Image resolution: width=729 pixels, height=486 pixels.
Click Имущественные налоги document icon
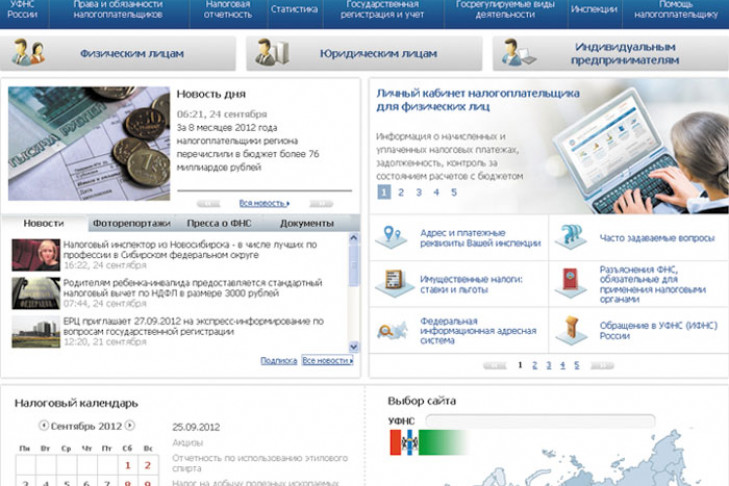(x=392, y=282)
